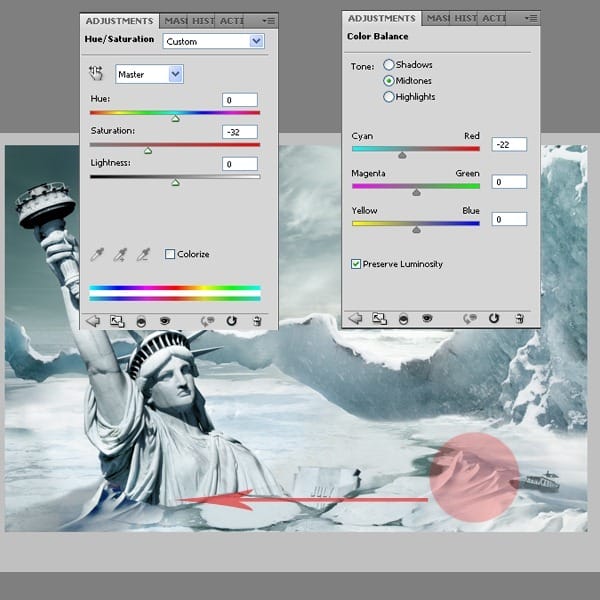
Task: Return to adjustment list in Color Balance panel
Action: 355,318
